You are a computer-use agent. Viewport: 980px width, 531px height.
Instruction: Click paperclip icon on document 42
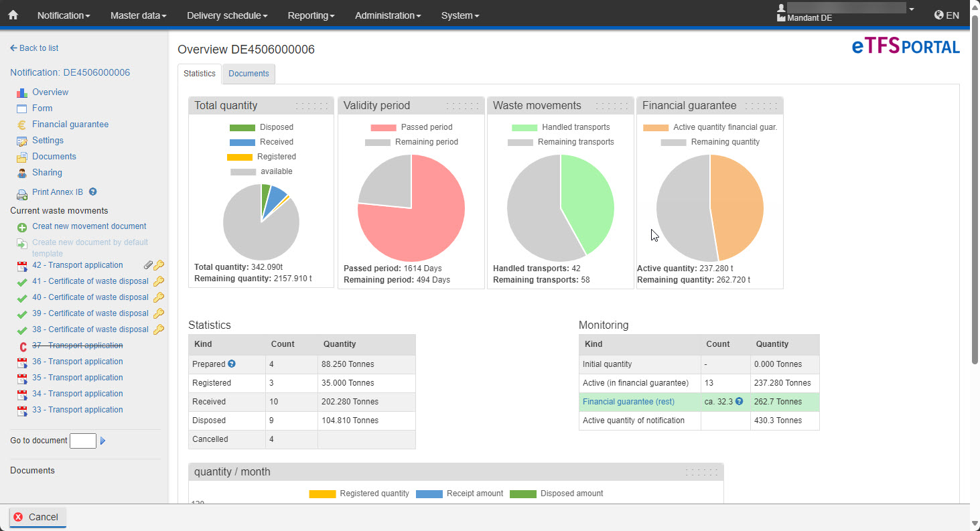[149, 265]
